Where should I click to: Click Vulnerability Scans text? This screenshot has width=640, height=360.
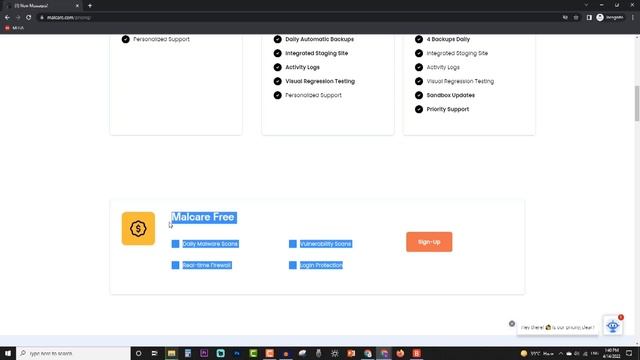coord(326,244)
